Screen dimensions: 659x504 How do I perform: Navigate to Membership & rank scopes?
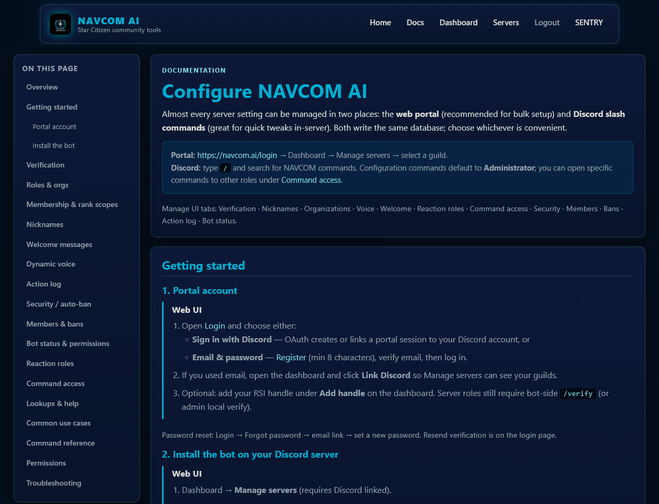[x=72, y=205]
